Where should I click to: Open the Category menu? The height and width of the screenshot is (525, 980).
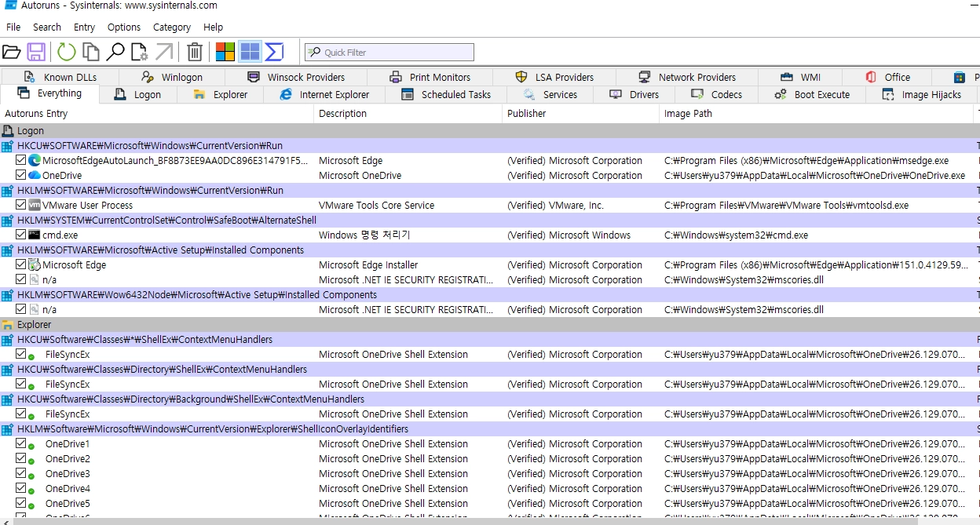(x=172, y=27)
